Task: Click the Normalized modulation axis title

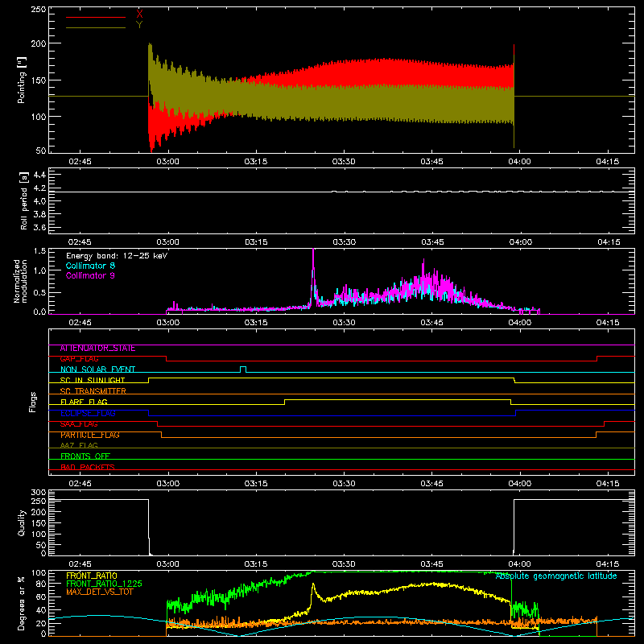Action: coord(20,281)
